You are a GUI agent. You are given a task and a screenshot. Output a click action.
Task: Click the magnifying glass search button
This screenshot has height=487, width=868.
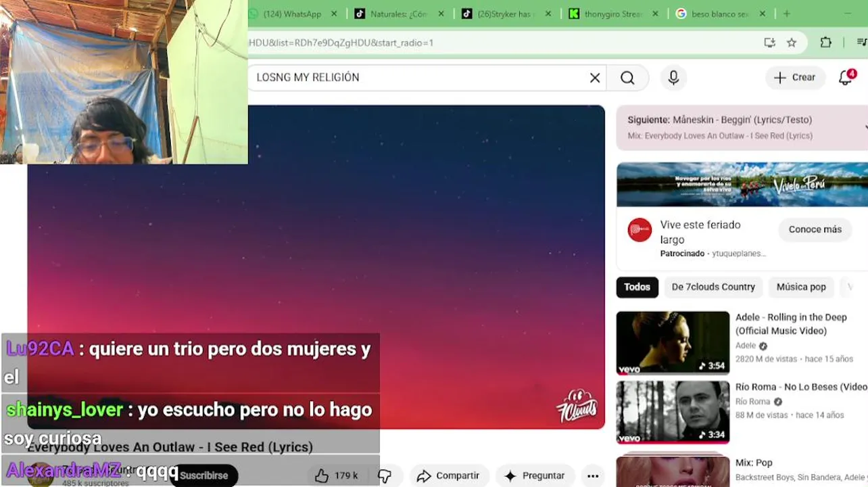pos(627,78)
